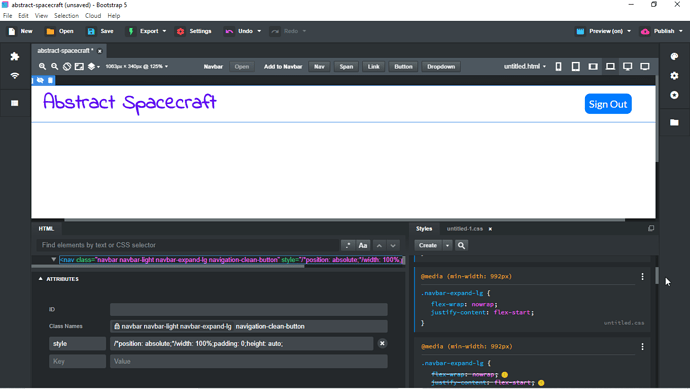Delete selected navbar with trash icon
This screenshot has width=690, height=389.
pos(50,80)
